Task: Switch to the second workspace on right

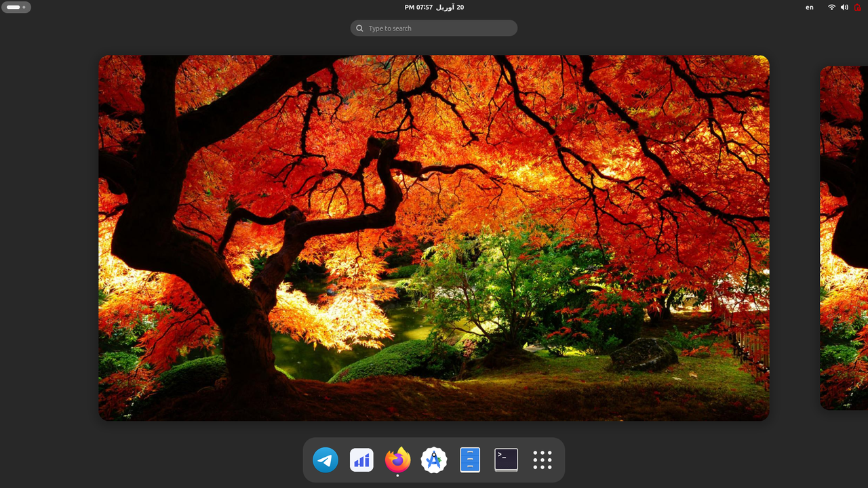Action: click(x=844, y=238)
